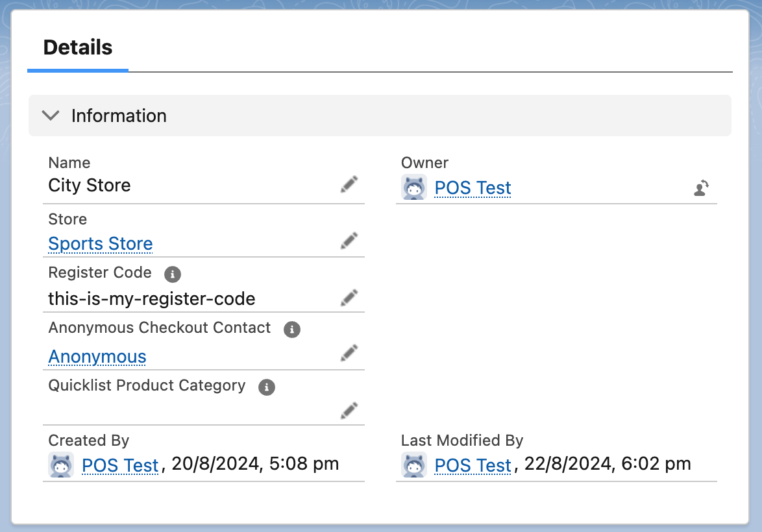Click the Created By user avatar
Screen dimensions: 762x532
(x=61, y=465)
